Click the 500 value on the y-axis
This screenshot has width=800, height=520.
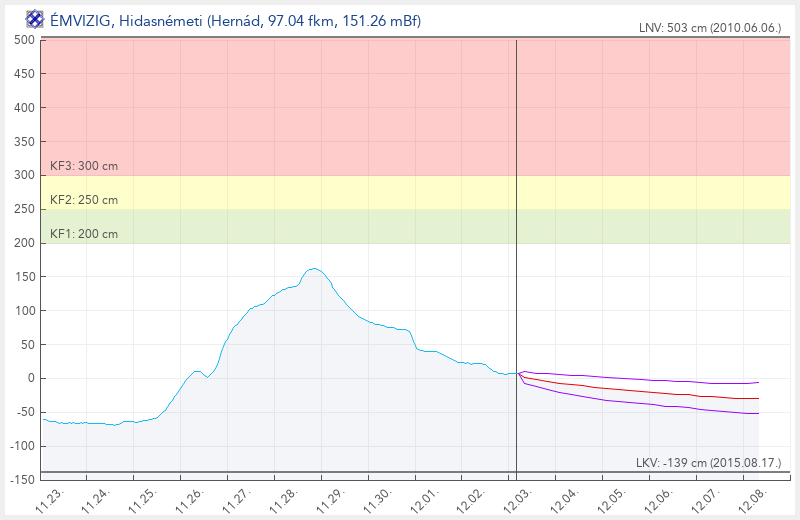(x=25, y=40)
